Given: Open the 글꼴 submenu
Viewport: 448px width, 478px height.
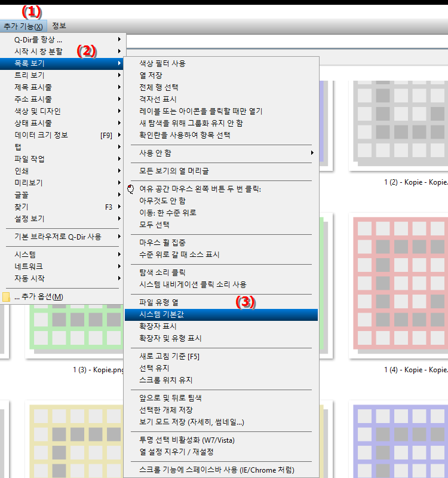Looking at the screenshot, I should pos(63,195).
